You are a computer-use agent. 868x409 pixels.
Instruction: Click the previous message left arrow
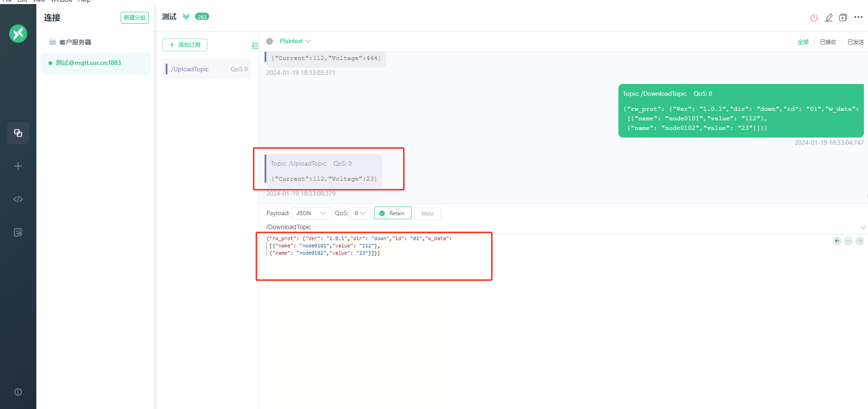(x=837, y=241)
